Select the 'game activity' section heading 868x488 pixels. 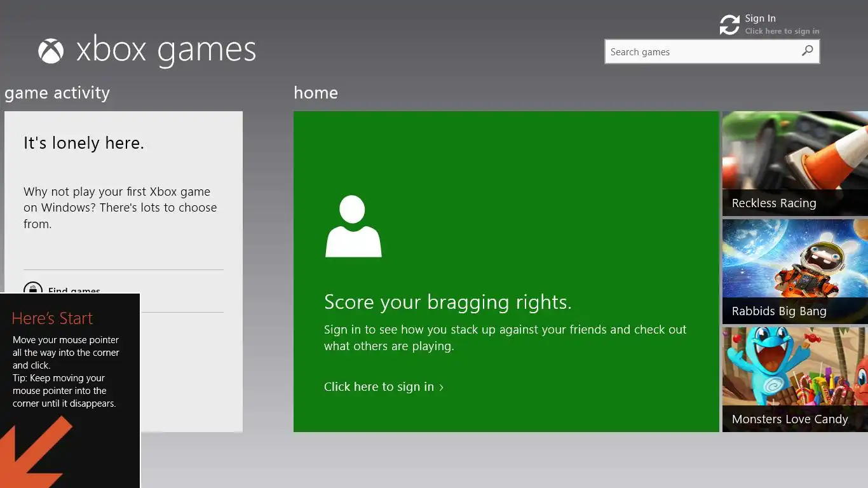[57, 93]
